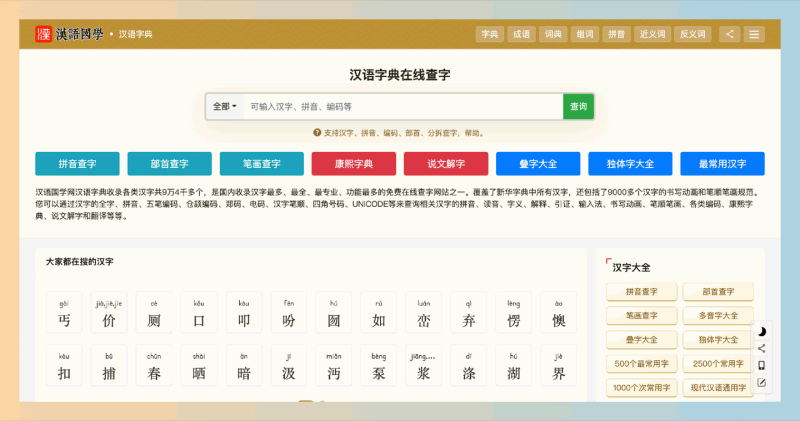Open character card 扣
This screenshot has height=421, width=800.
click(x=64, y=365)
